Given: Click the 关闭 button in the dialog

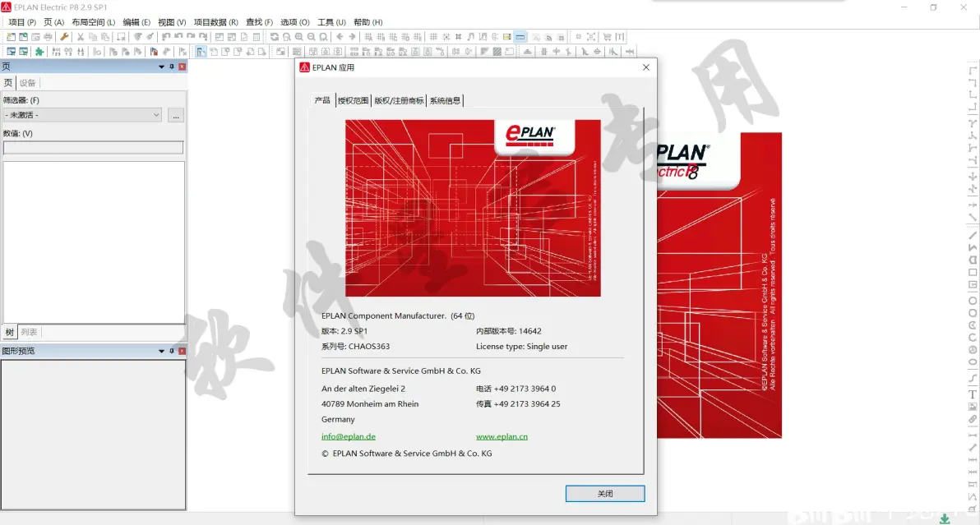Looking at the screenshot, I should pos(605,494).
